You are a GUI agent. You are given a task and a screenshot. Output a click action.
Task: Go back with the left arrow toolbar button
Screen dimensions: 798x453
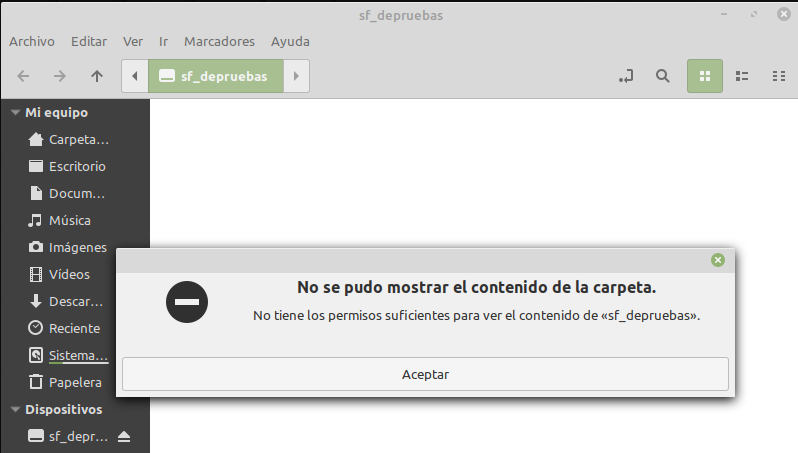click(23, 76)
